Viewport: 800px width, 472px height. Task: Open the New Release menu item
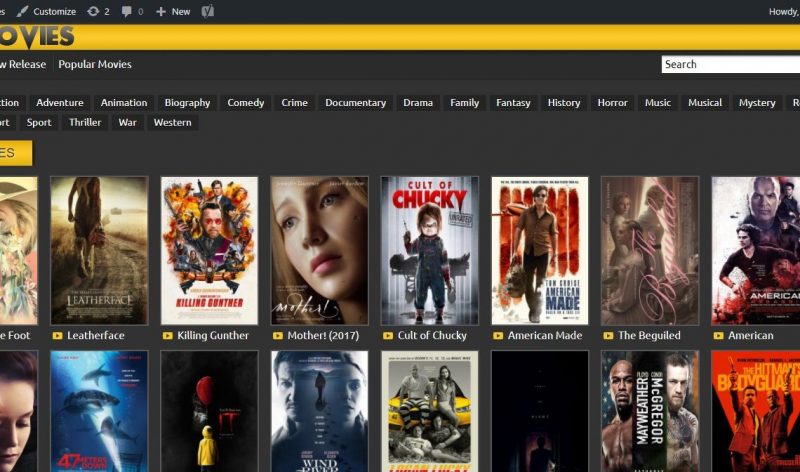pos(23,64)
